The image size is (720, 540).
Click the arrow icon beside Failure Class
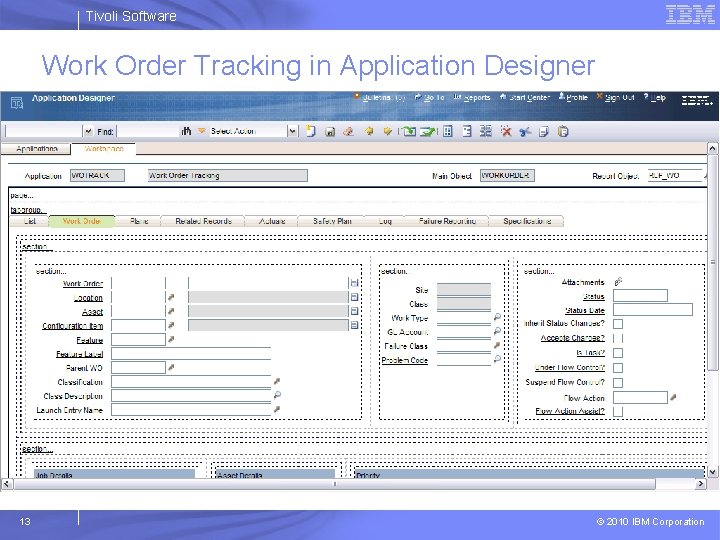(x=497, y=345)
